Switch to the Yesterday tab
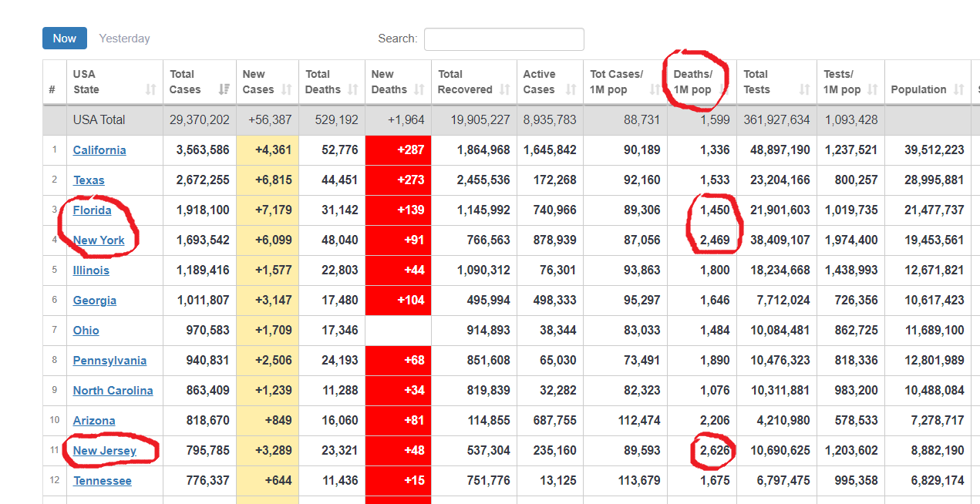980x504 pixels. [x=124, y=39]
